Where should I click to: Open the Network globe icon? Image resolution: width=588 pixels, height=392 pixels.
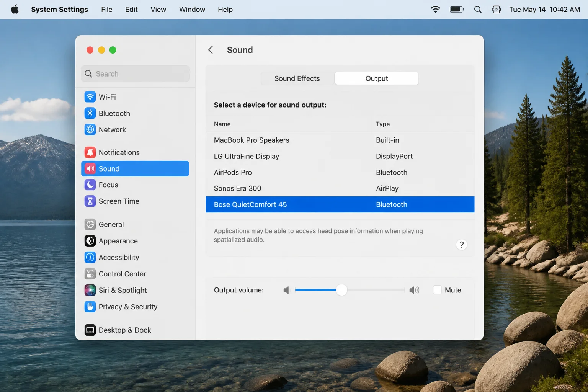[90, 130]
